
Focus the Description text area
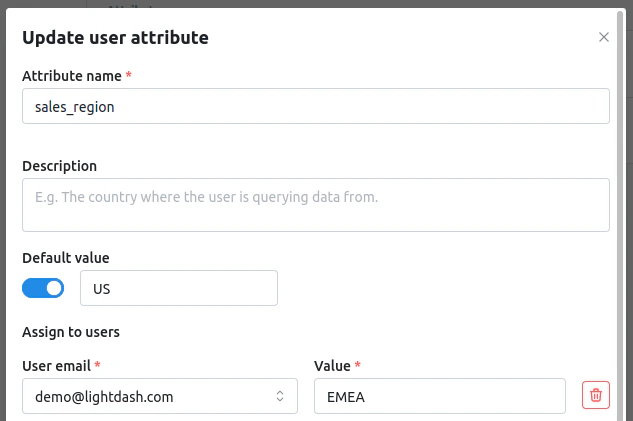point(316,204)
